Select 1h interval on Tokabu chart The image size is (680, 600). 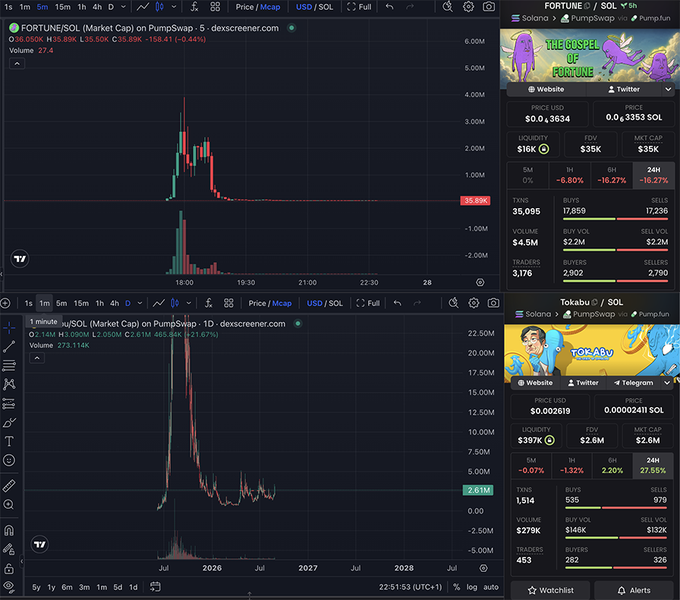pos(100,303)
